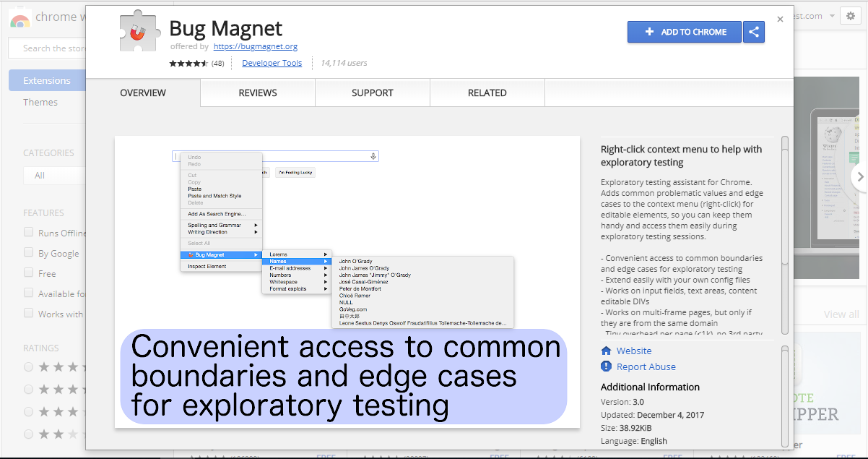Click the Bug Magnet title text

[226, 28]
